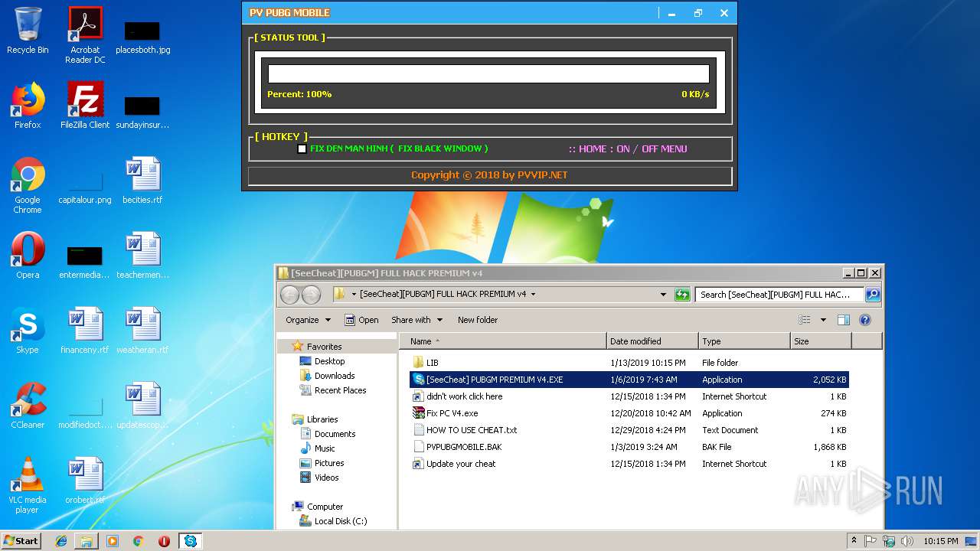This screenshot has width=980, height=551.
Task: Sort files by Name column
Action: tap(504, 341)
